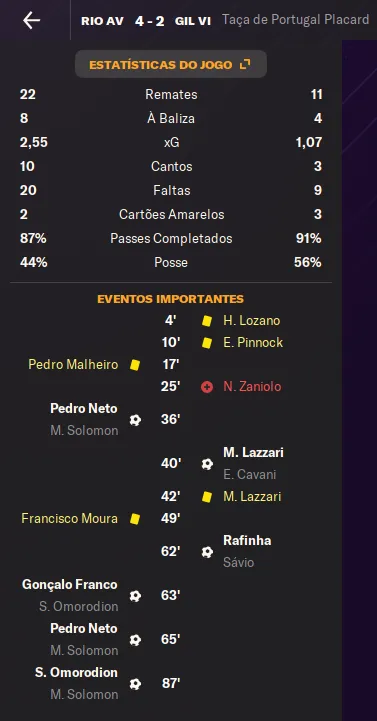
Task: Click E. Pinnock's yellow card icon
Action: pos(207,343)
